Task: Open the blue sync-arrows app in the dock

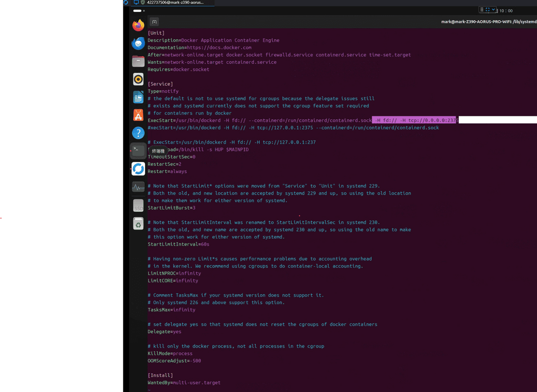Action: pyautogui.click(x=138, y=169)
